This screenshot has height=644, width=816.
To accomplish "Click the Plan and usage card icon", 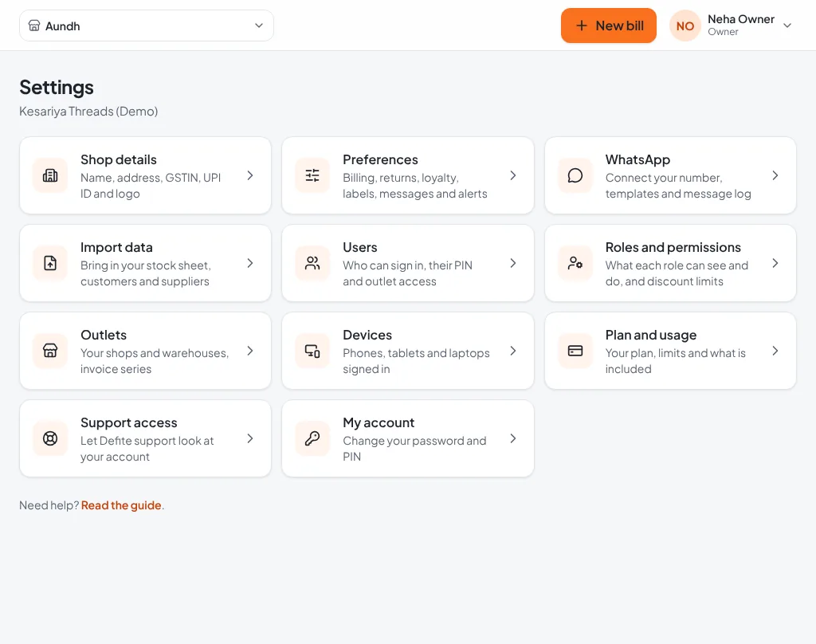I will click(575, 351).
